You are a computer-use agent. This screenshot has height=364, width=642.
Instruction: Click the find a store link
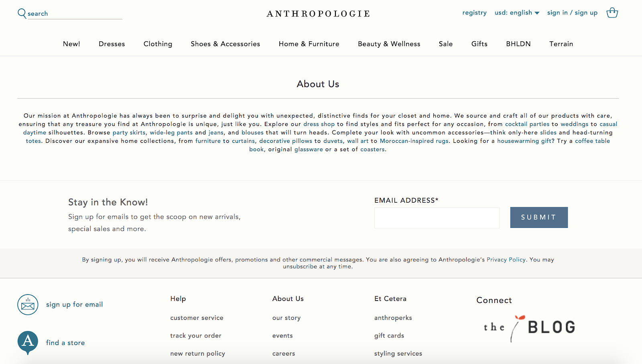[x=65, y=343]
